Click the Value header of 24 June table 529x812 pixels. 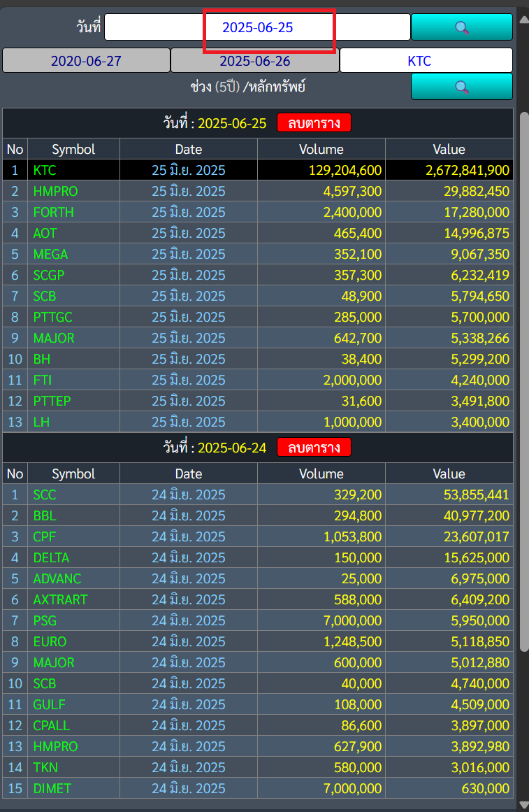pos(449,473)
